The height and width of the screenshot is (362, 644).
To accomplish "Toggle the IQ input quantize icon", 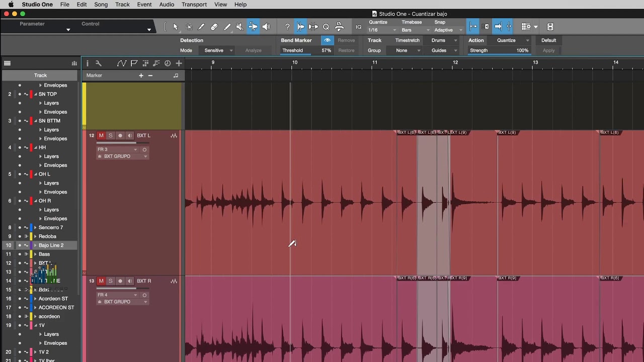I will point(358,27).
